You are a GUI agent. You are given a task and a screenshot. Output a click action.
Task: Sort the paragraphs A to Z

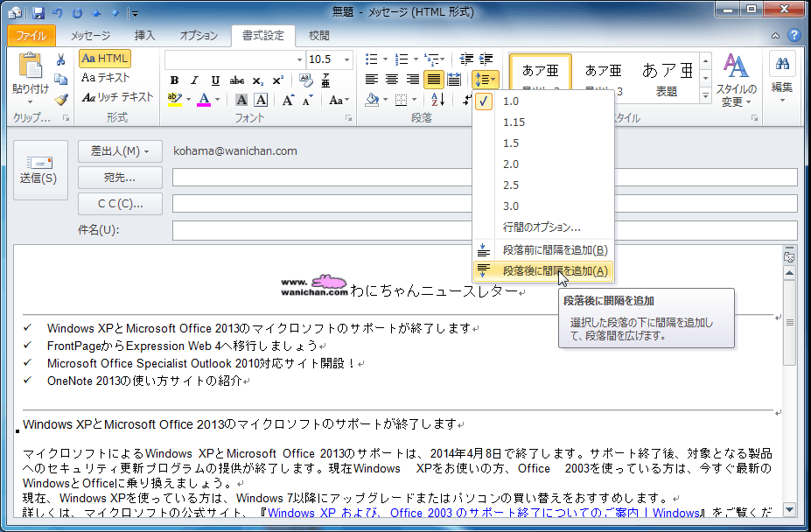437,100
